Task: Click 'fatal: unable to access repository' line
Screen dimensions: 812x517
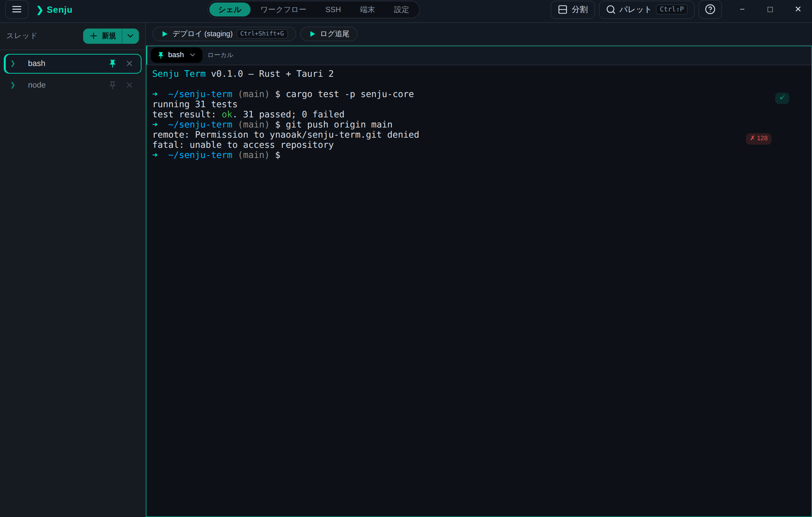Action: coord(243,145)
